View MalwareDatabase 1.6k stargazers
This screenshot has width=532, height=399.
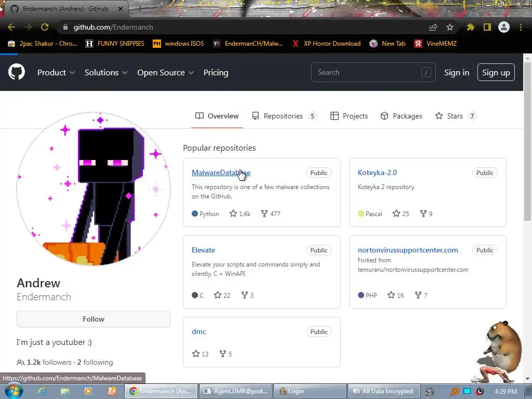tap(240, 214)
